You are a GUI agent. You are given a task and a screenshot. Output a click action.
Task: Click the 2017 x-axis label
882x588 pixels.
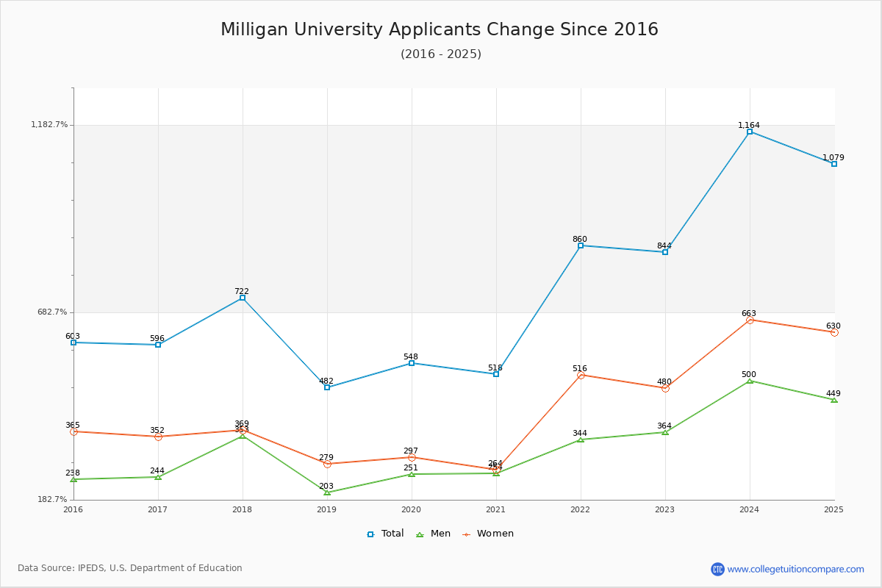click(x=158, y=509)
